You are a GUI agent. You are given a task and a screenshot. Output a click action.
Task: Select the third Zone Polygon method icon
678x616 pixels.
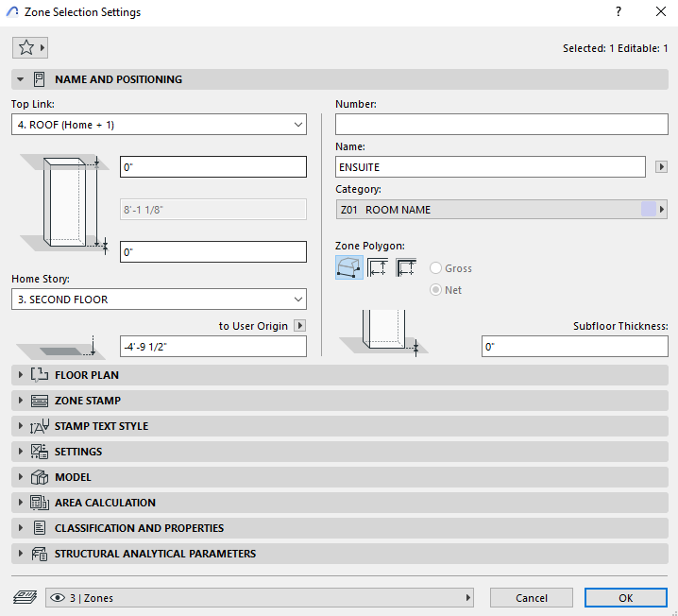coord(406,268)
